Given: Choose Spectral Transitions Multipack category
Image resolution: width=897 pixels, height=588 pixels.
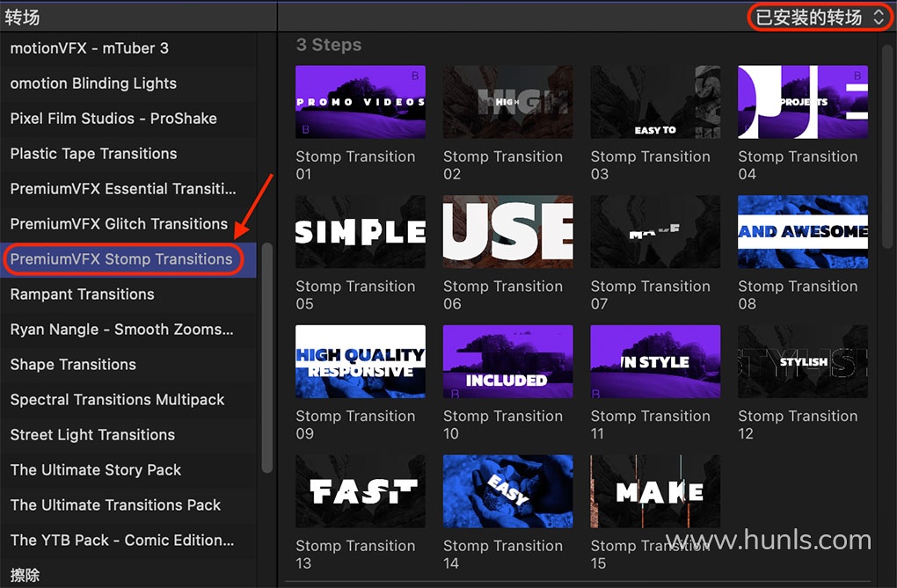Looking at the screenshot, I should (117, 400).
